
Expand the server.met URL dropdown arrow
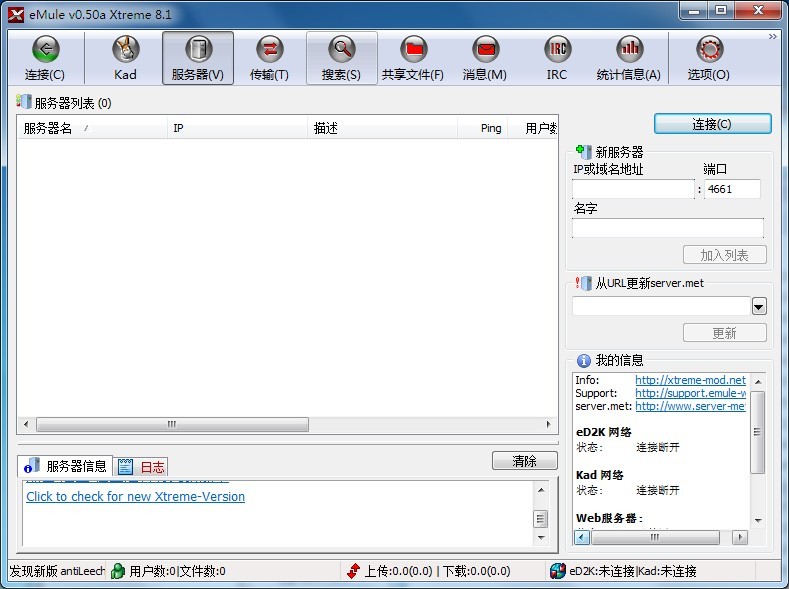coord(759,307)
